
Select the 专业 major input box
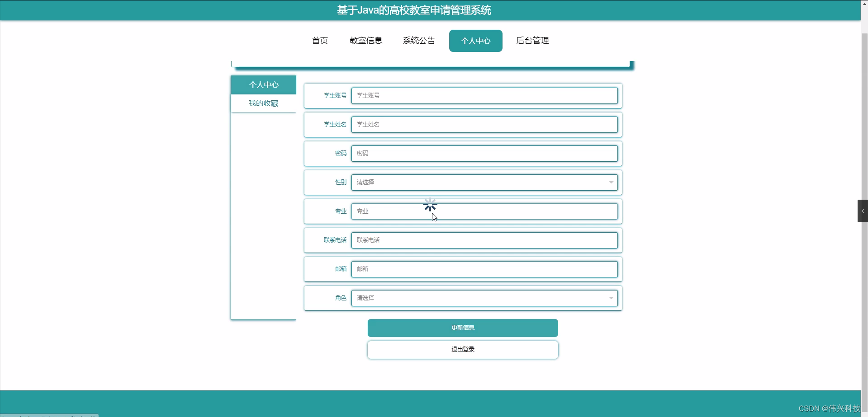click(484, 211)
